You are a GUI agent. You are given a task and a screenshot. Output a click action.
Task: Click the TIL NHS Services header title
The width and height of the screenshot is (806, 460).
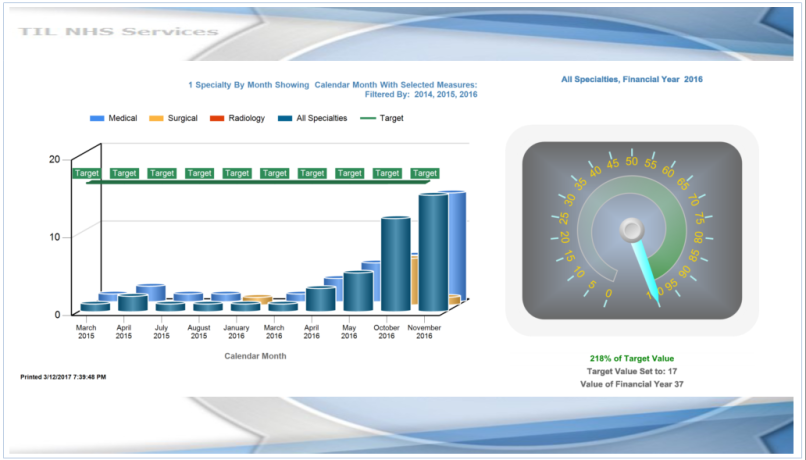[117, 31]
